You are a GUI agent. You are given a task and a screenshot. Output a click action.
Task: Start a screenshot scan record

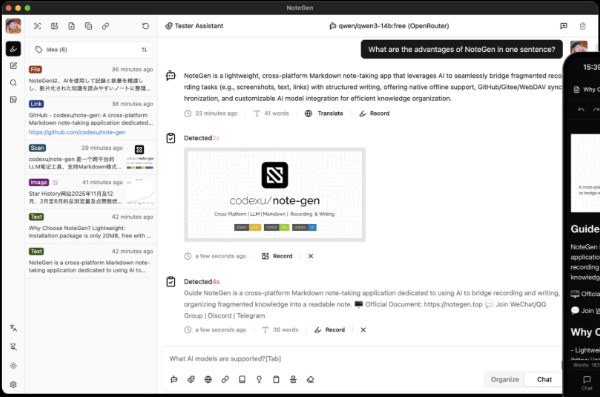[x=38, y=26]
